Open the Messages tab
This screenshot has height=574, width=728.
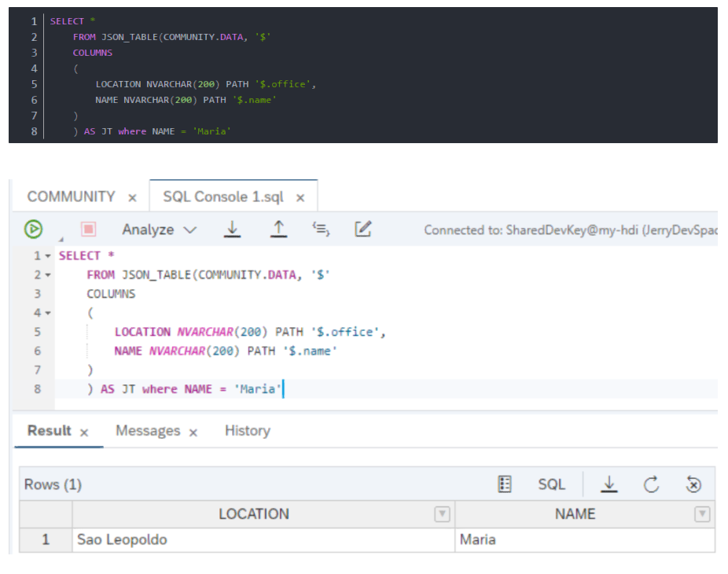148,431
